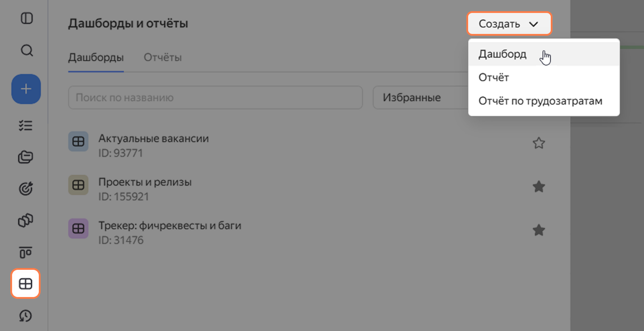Screen dimensions: 644x331
Task: Open the task list checklist icon
Action: tap(26, 126)
